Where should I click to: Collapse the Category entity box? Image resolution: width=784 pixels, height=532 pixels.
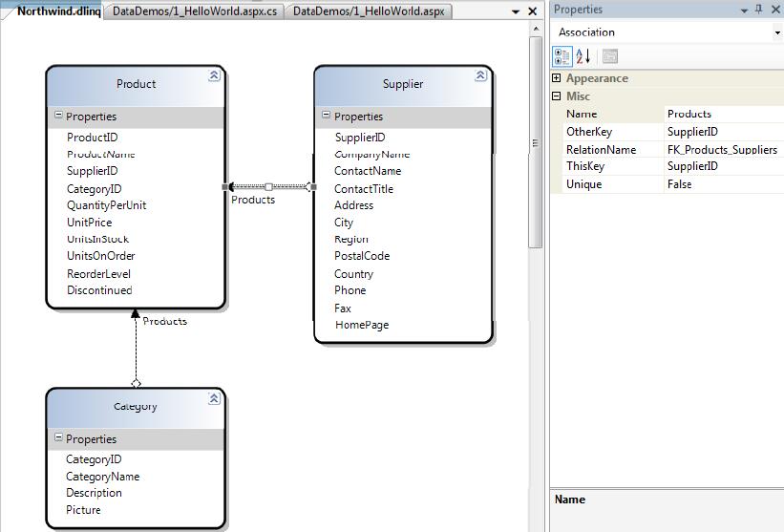[x=214, y=398]
